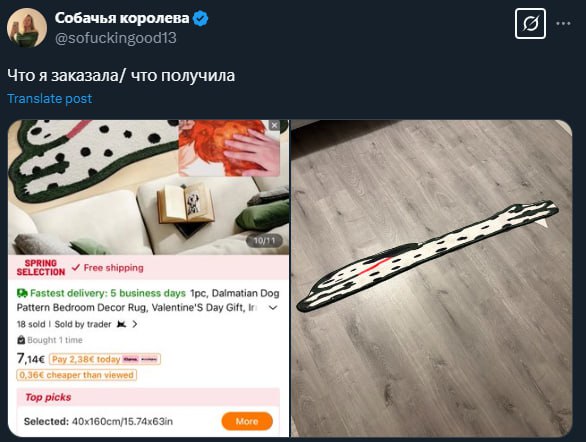Open the @sofuckingood13 handle
The image size is (586, 442).
115,38
